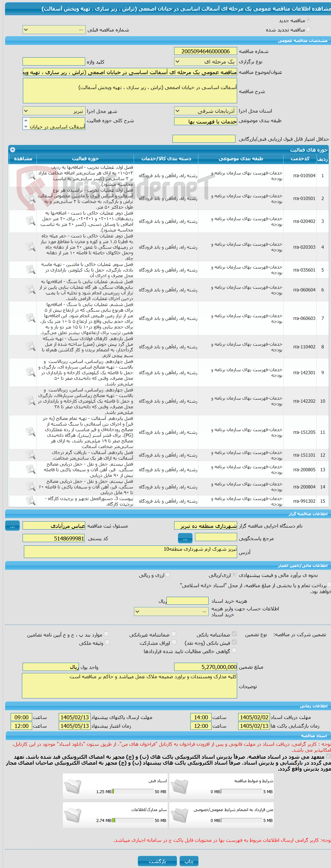This screenshot has width=331, height=868.
Task: Open view icon for row rra-200804
Action: pyautogui.click(x=31, y=486)
